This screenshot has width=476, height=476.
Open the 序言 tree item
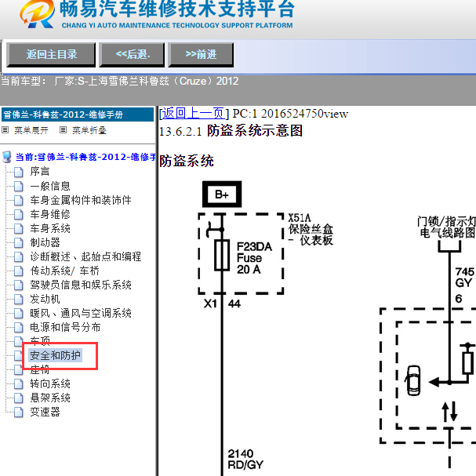click(x=39, y=172)
